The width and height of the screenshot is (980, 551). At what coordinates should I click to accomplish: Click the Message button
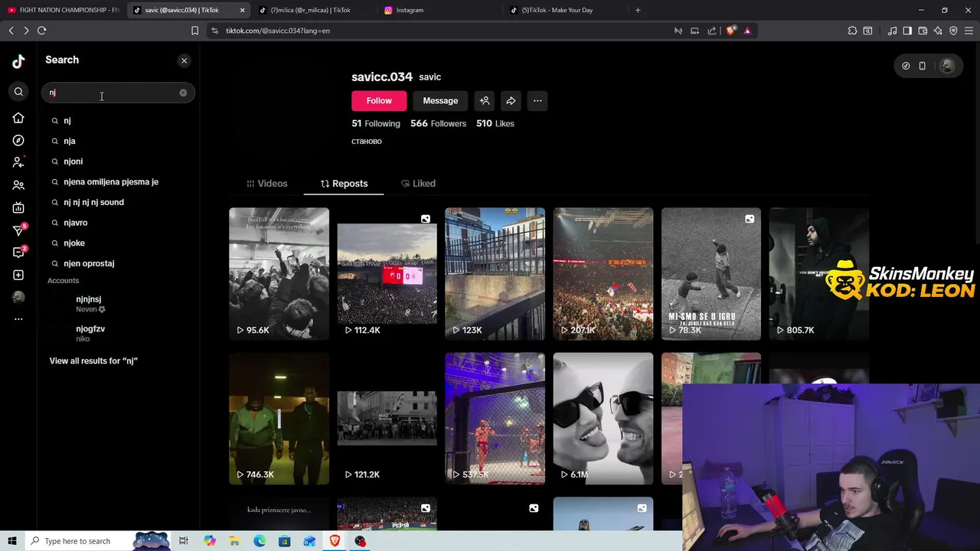click(440, 101)
